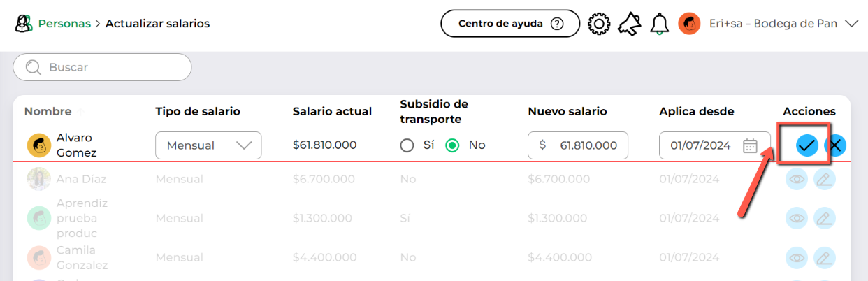Focus the Buscar search field
Viewport: 868px width, 281px height.
pos(102,67)
